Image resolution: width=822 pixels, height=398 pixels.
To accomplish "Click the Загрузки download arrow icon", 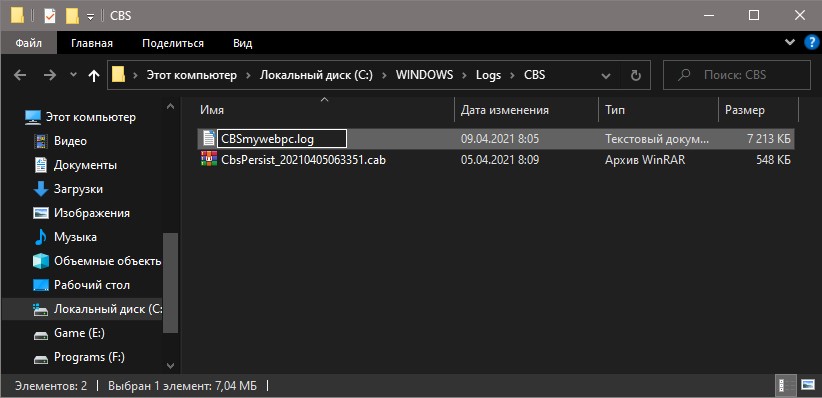I will click(x=40, y=189).
